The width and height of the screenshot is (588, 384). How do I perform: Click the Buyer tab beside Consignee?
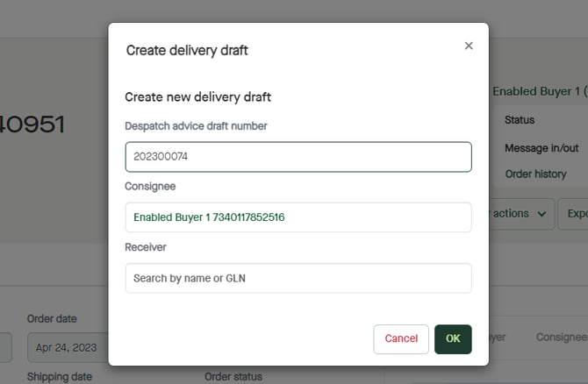pos(497,337)
